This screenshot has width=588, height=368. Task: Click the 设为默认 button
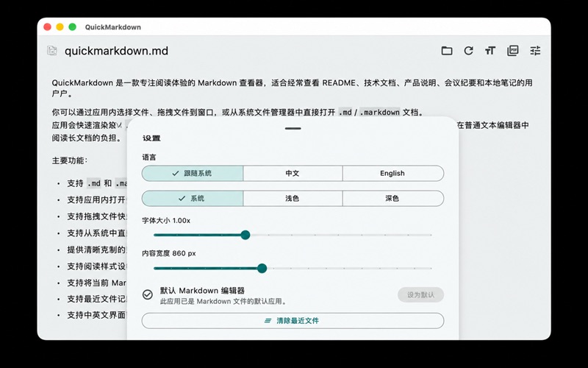click(420, 295)
